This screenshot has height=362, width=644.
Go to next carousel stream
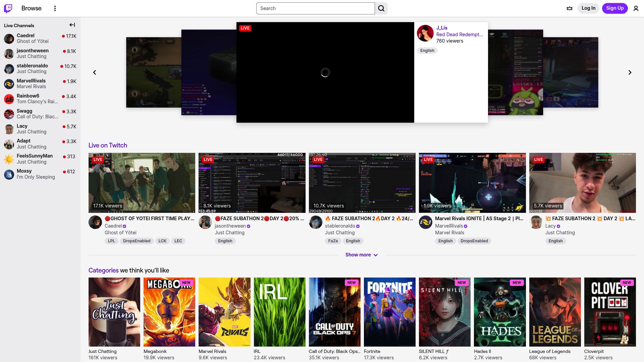tap(630, 72)
